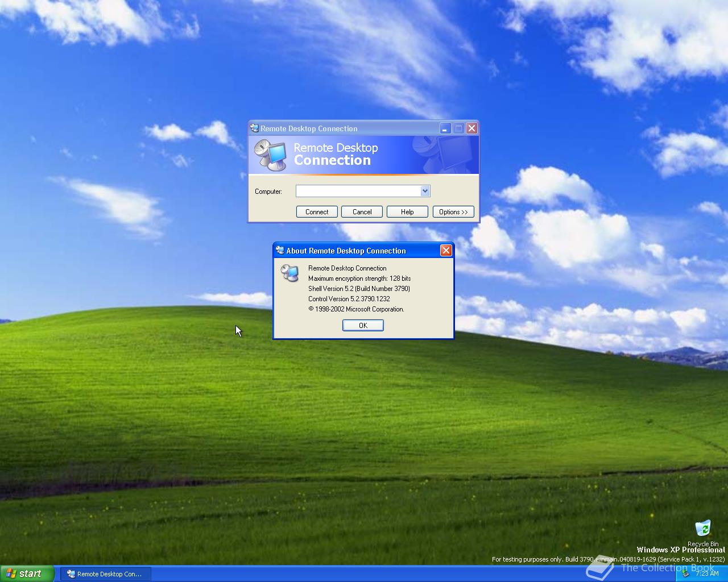Open the Start menu

(27, 573)
